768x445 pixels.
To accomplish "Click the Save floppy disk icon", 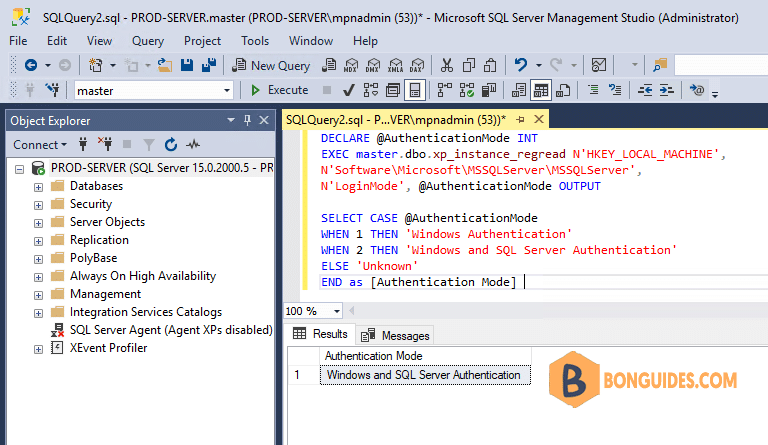I will point(187,65).
